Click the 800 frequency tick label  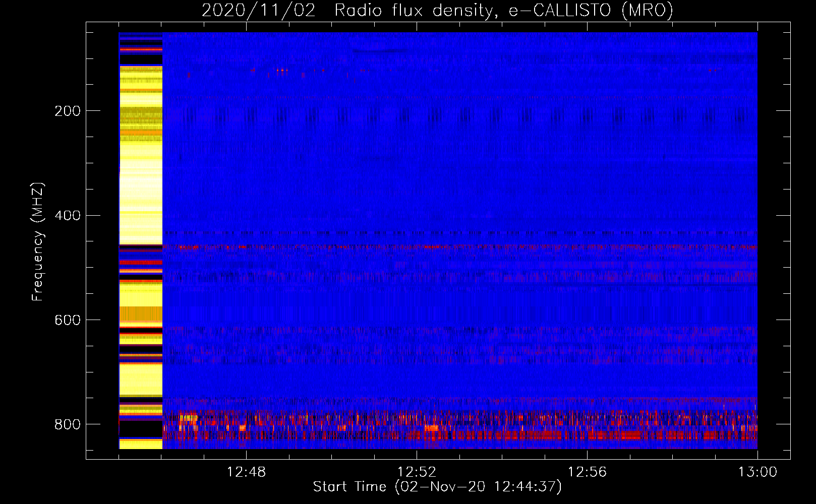click(x=68, y=424)
